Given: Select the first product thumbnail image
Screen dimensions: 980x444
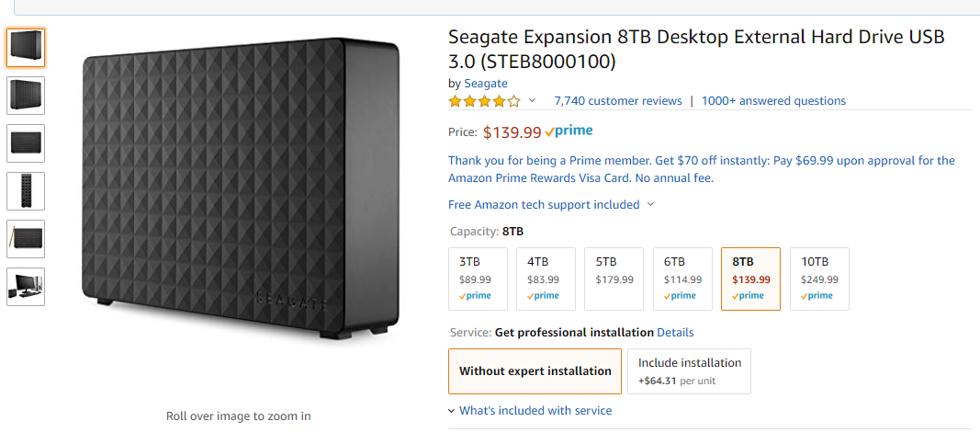Looking at the screenshot, I should 26,48.
